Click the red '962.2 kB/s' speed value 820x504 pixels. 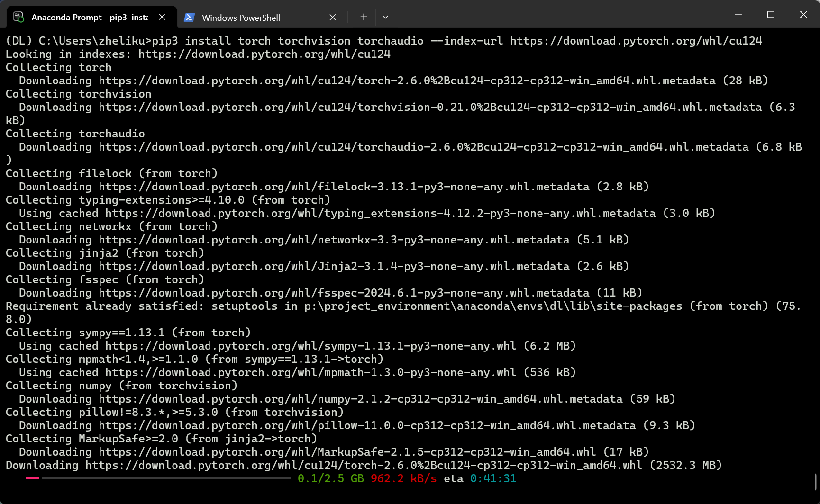pyautogui.click(x=404, y=478)
